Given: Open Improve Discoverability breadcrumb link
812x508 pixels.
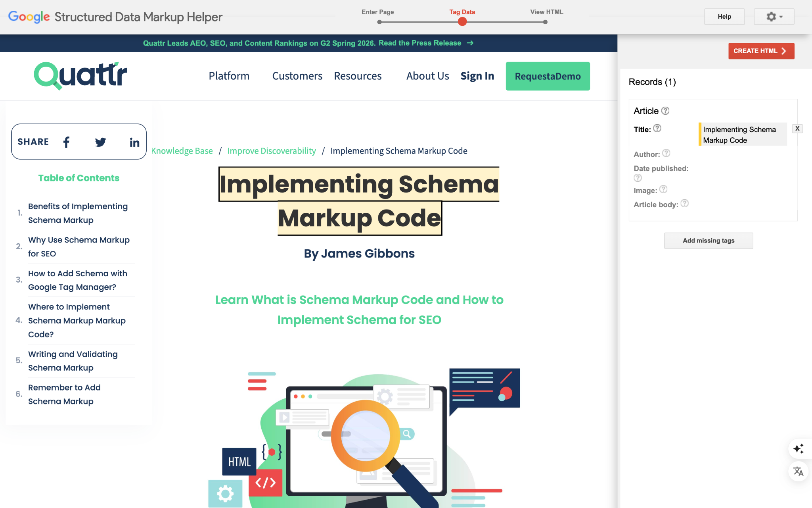Looking at the screenshot, I should [x=271, y=151].
